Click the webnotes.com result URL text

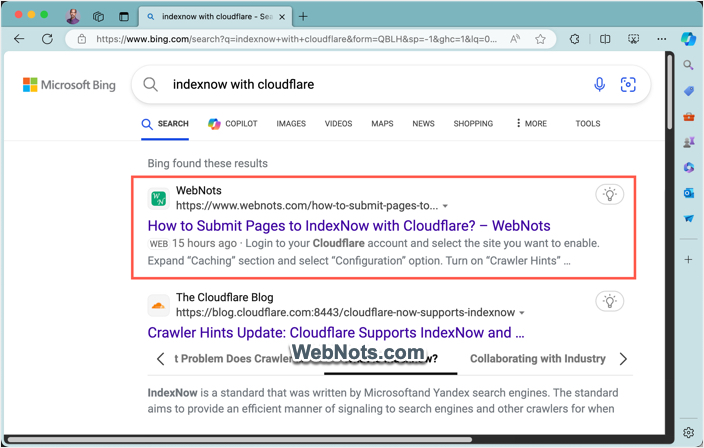tap(307, 206)
